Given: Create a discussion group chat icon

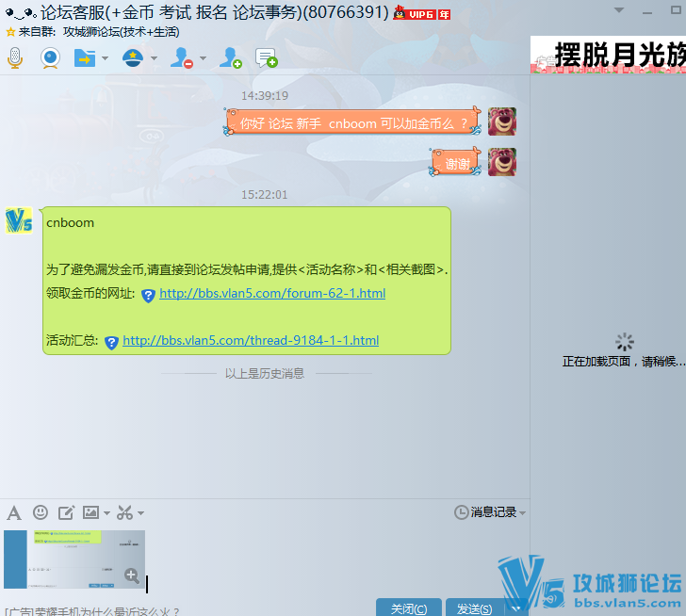Looking at the screenshot, I should point(267,58).
